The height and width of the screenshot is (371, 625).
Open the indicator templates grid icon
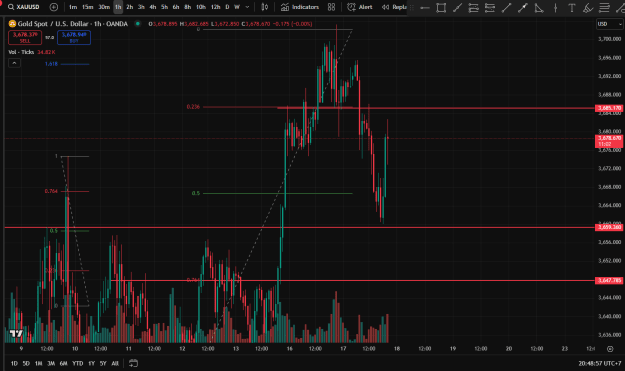(x=331, y=7)
